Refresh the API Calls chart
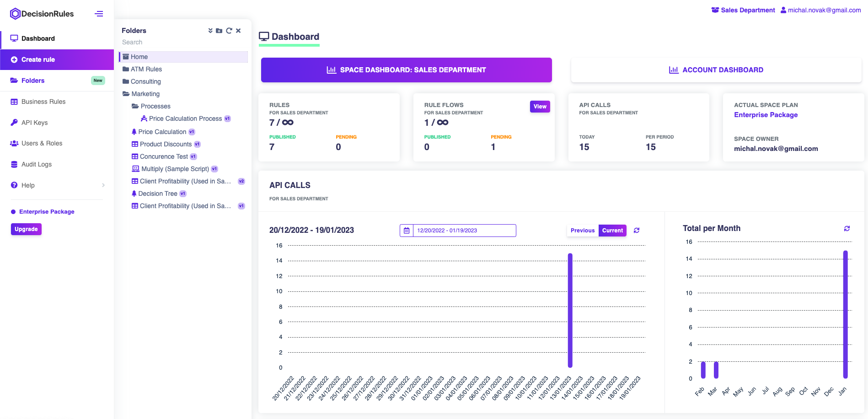868x419 pixels. coord(637,231)
